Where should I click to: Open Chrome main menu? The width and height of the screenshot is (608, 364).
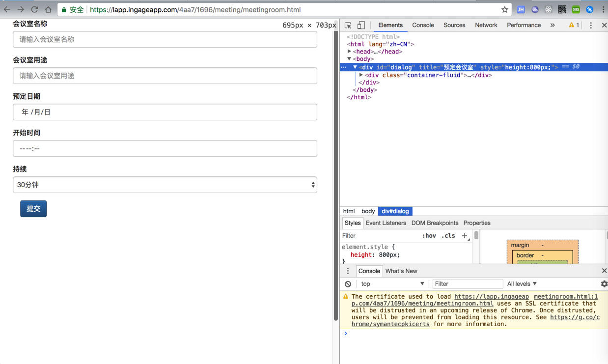(603, 9)
